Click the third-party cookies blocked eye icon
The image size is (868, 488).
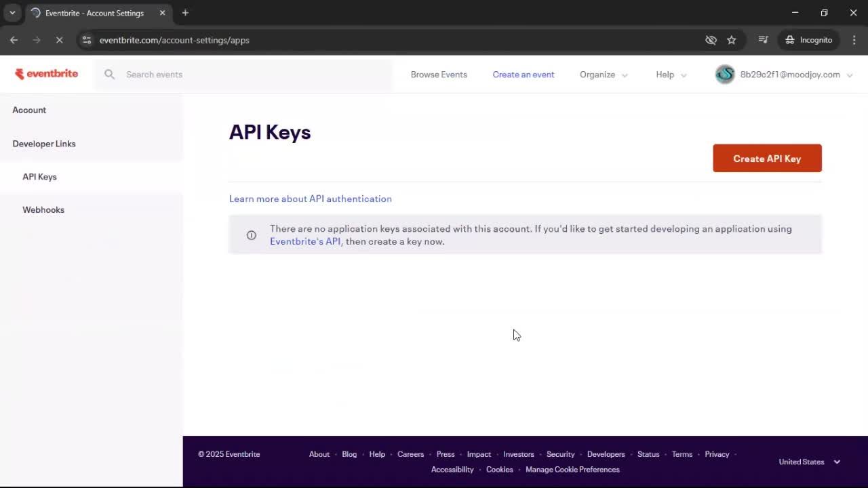711,40
